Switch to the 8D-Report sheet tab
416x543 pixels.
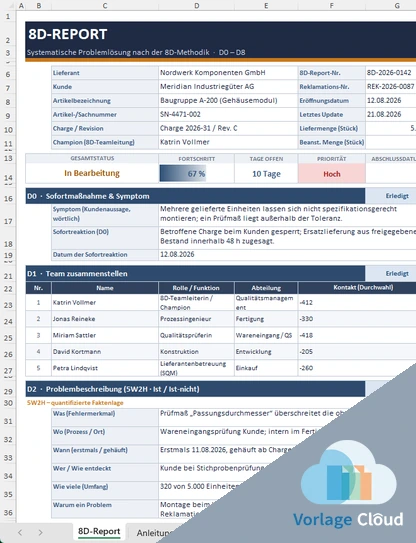(x=99, y=532)
